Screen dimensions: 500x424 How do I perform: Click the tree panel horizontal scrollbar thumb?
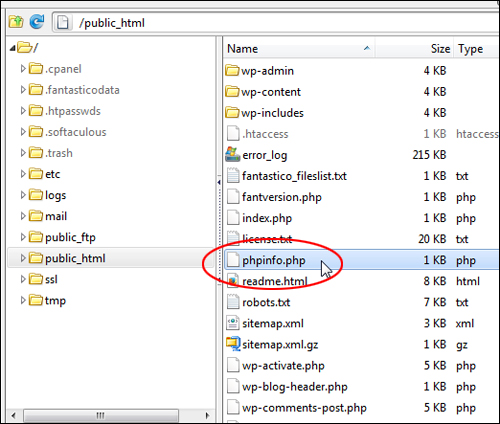101,415
